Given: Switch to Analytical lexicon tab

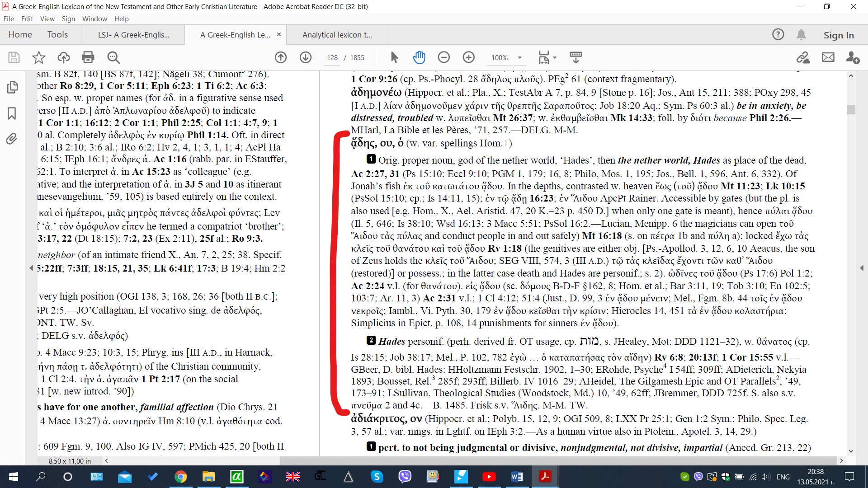Looking at the screenshot, I should click(x=337, y=35).
